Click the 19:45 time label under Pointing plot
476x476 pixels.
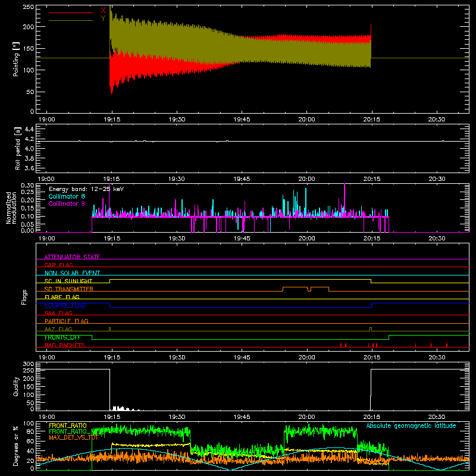[242, 120]
